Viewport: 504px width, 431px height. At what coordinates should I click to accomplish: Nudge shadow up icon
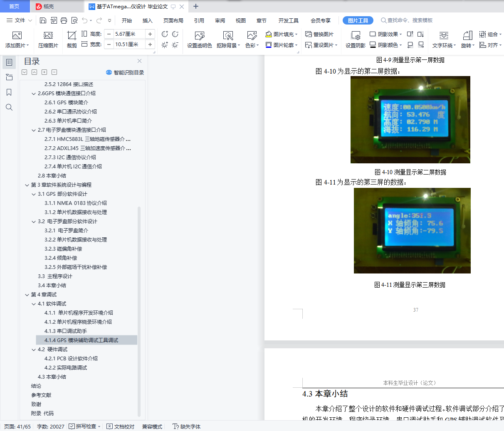coord(410,34)
